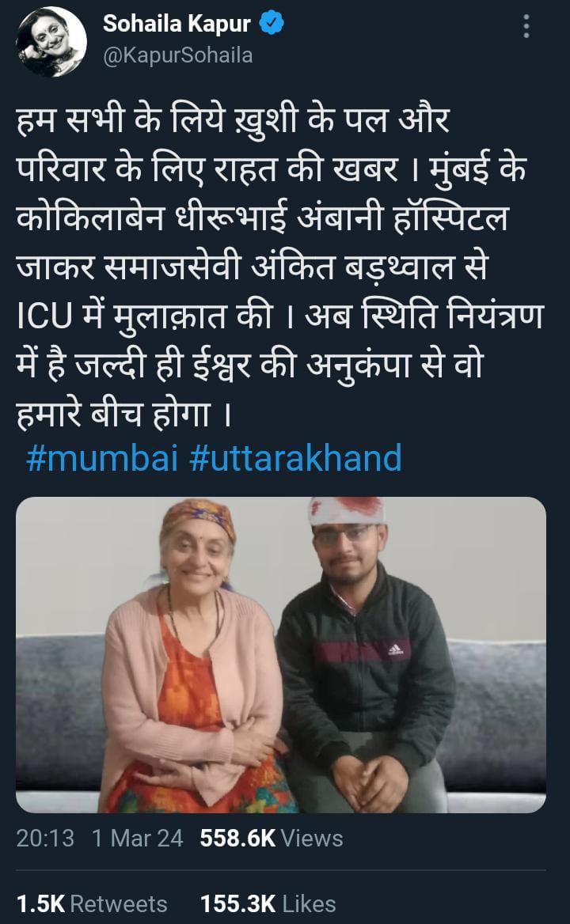Click the 20:13 timestamp
The width and height of the screenshot is (570, 924).
tap(45, 838)
